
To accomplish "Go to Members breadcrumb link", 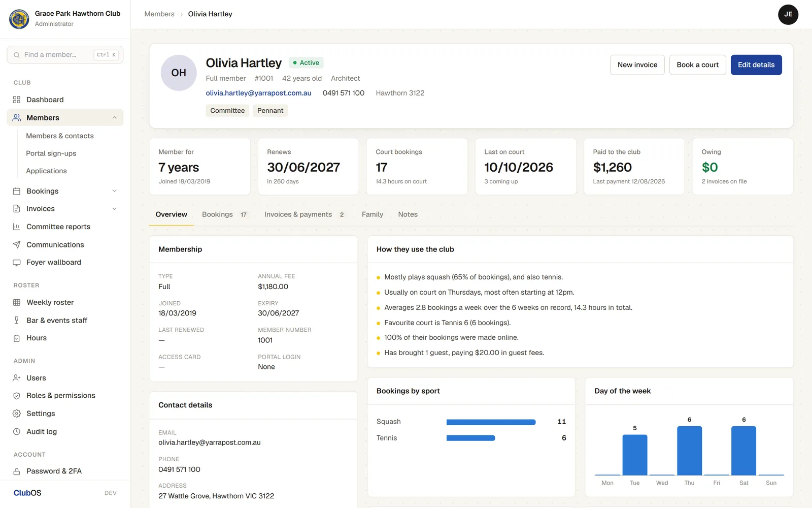I will (159, 14).
